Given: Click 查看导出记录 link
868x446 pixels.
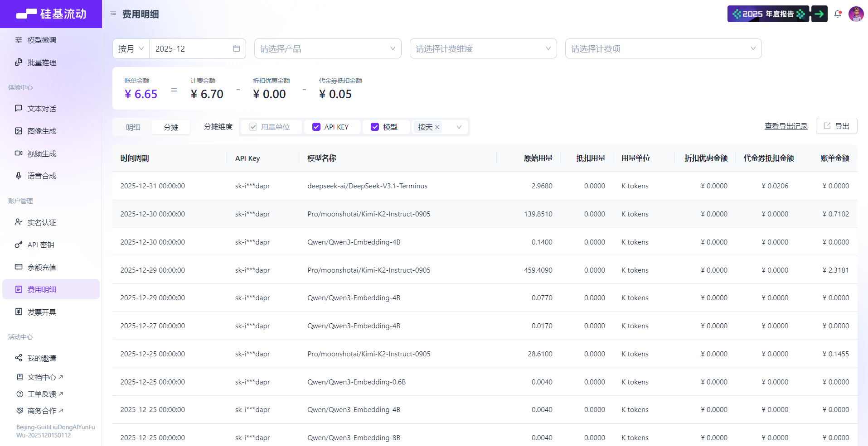Looking at the screenshot, I should click(x=786, y=126).
